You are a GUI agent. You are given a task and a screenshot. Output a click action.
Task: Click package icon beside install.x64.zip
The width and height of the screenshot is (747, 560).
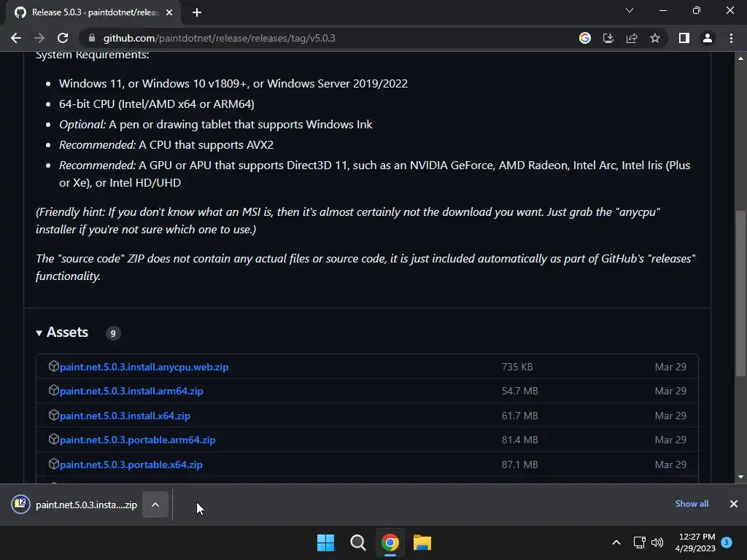54,415
